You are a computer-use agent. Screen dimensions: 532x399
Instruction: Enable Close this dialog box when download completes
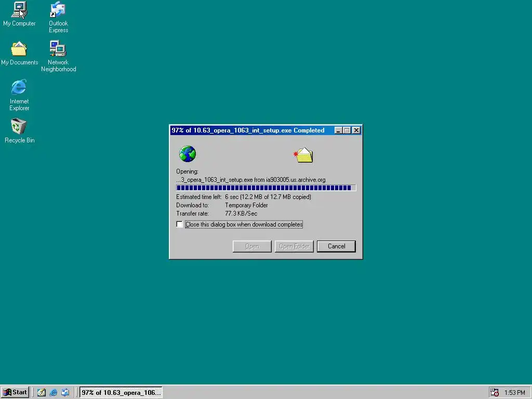(179, 224)
